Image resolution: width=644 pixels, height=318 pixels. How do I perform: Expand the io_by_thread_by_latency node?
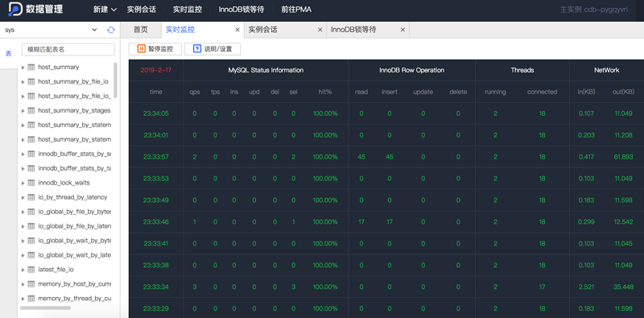click(x=23, y=197)
